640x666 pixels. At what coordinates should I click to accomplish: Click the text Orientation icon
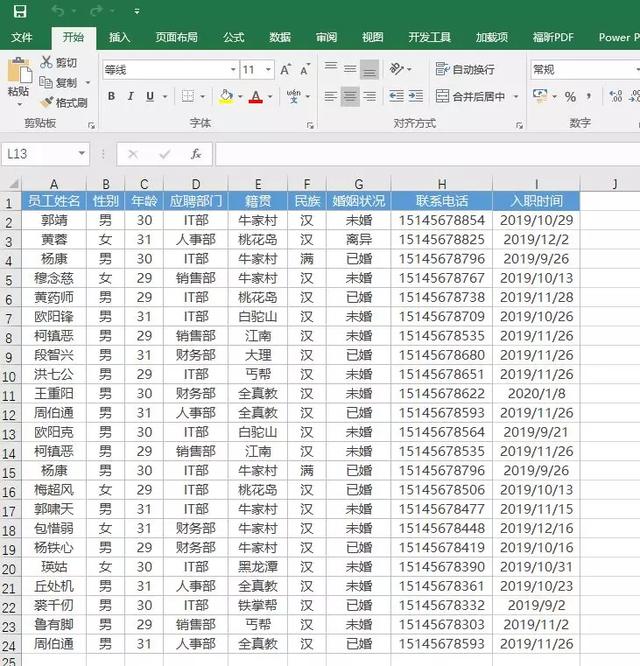tap(397, 68)
